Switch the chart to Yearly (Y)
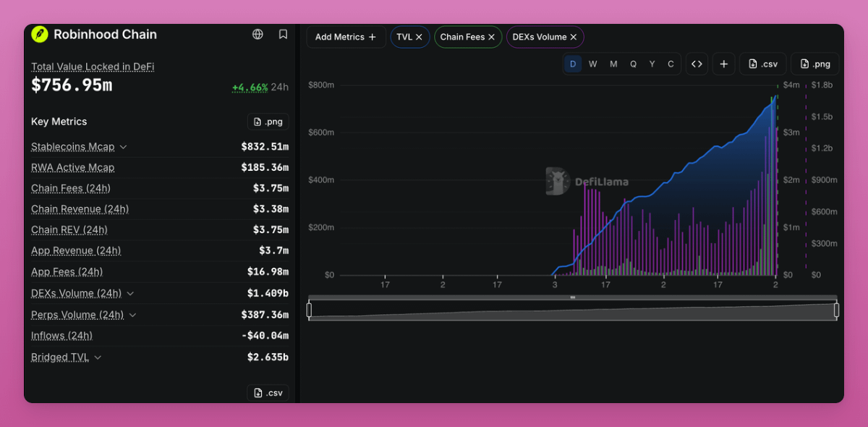868x427 pixels. click(x=652, y=64)
